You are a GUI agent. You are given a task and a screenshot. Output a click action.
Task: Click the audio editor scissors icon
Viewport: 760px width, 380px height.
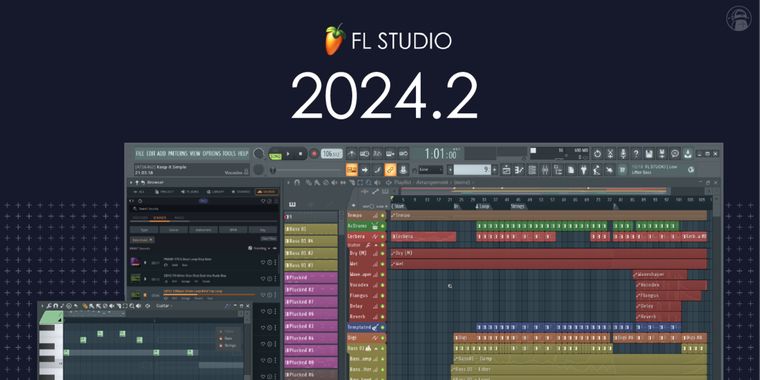(611, 154)
